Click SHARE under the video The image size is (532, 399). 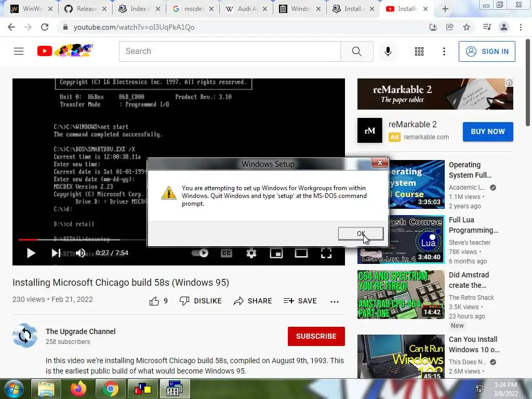253,301
